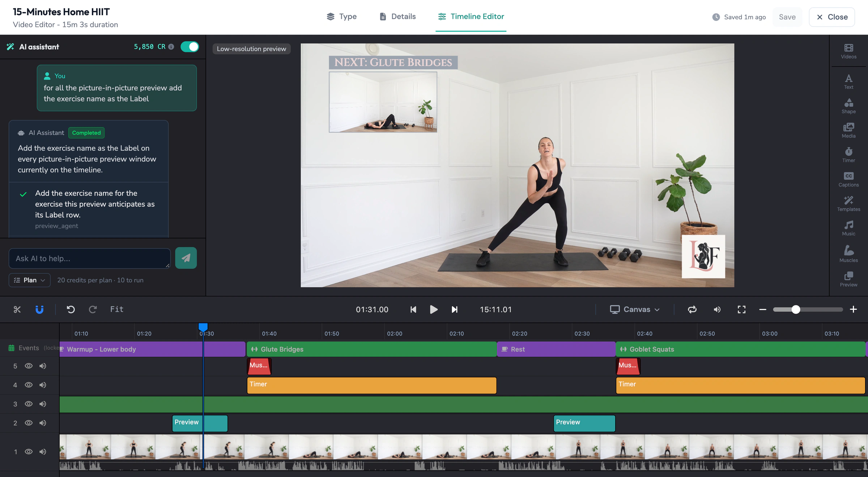
Task: Click the credits info icon
Action: pos(171,47)
